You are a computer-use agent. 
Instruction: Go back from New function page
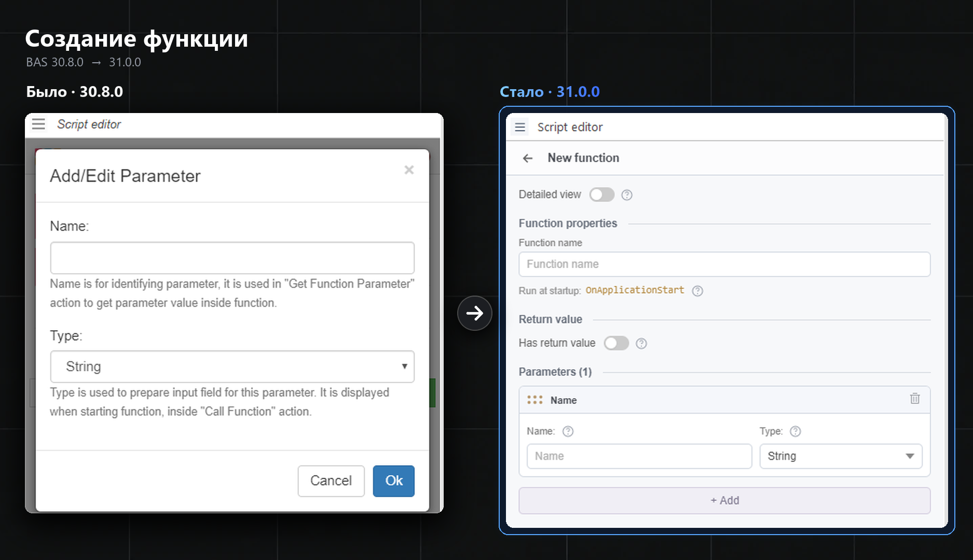point(528,158)
